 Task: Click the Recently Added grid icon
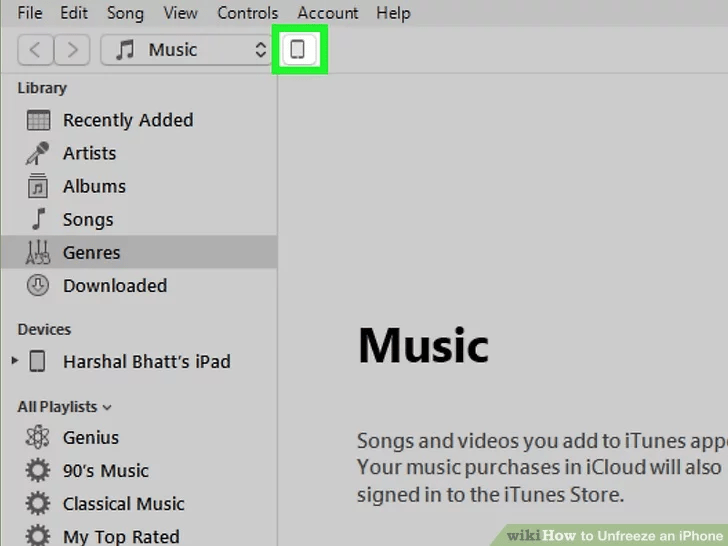pyautogui.click(x=38, y=120)
